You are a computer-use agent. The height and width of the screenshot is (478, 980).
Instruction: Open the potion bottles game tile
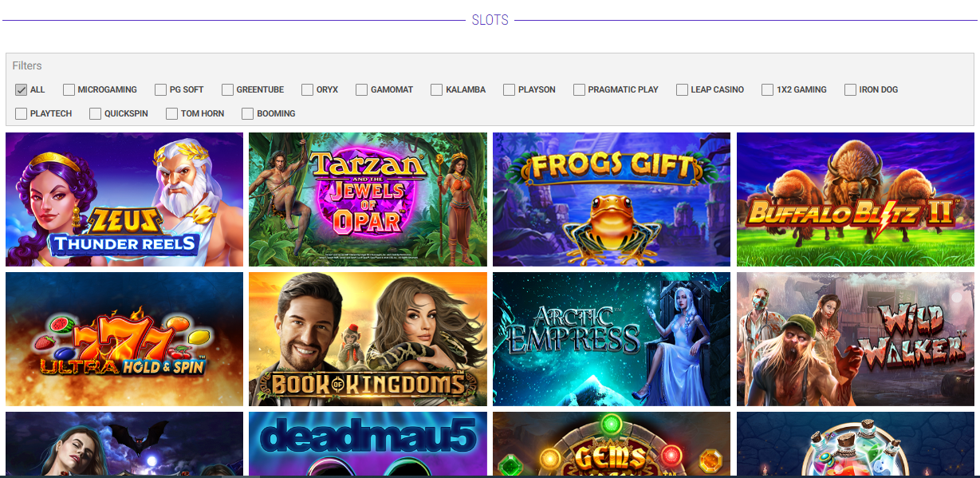pos(856,444)
